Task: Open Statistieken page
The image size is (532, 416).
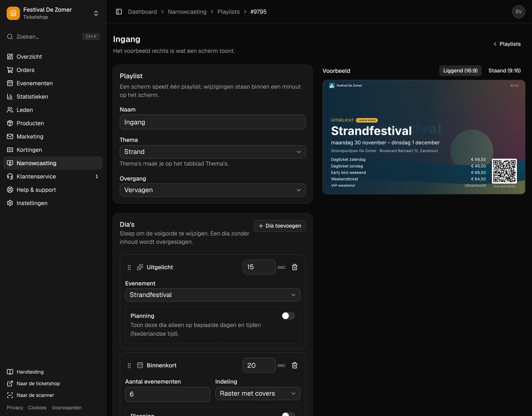Action: tap(53, 97)
